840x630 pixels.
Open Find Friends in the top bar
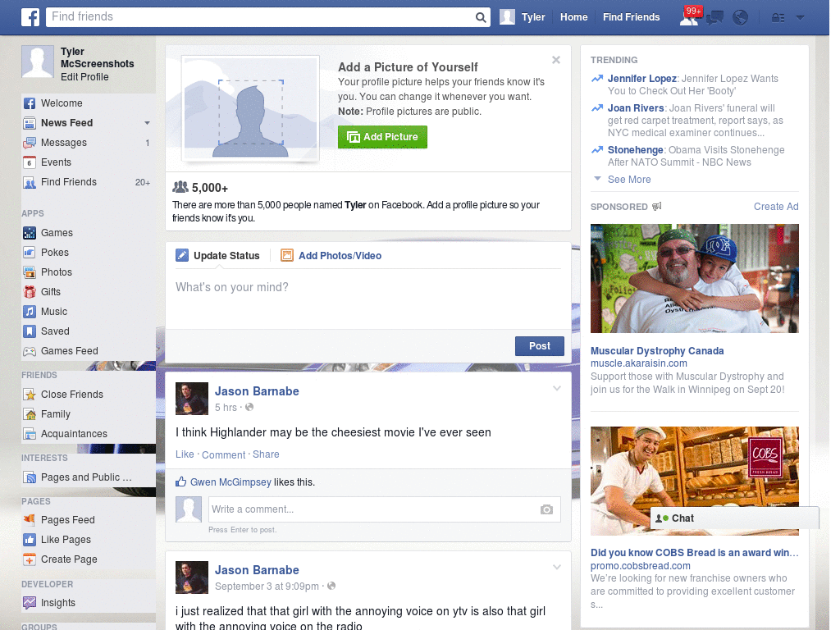coord(631,17)
